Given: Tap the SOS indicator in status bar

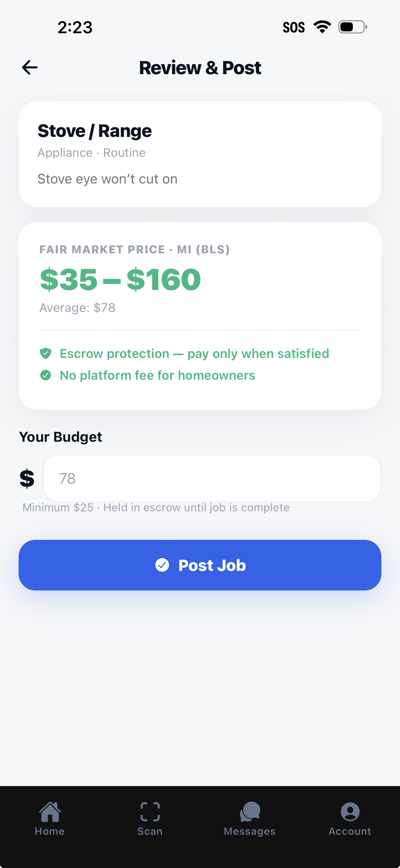Looking at the screenshot, I should coord(294,27).
